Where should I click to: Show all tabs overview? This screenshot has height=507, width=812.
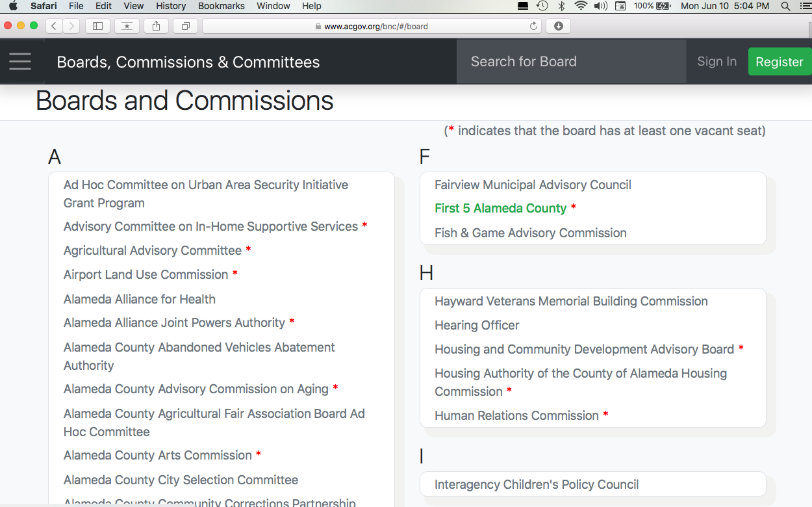(x=185, y=26)
